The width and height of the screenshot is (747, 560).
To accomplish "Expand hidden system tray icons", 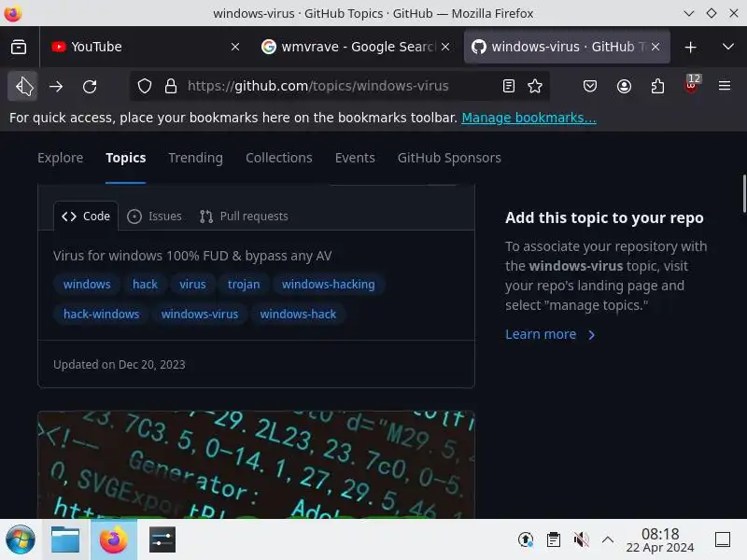I will click(x=608, y=539).
